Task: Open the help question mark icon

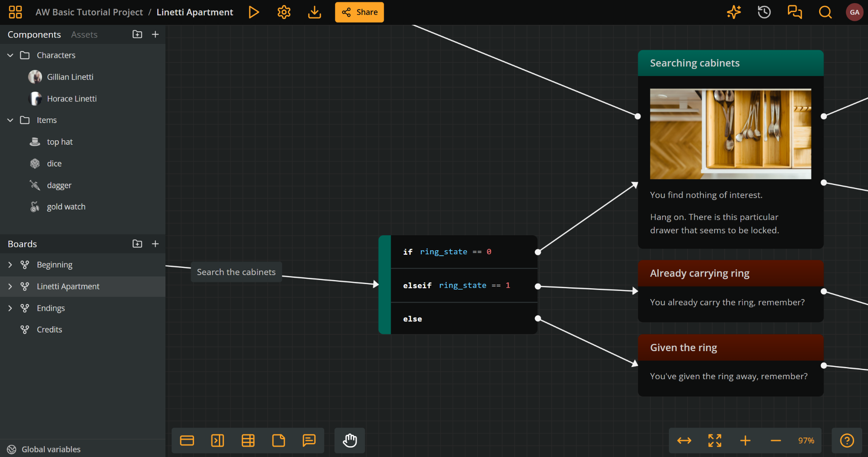Action: (x=847, y=440)
